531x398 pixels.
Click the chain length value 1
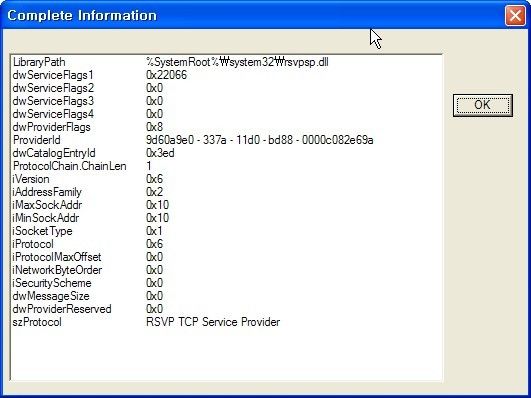[149, 166]
